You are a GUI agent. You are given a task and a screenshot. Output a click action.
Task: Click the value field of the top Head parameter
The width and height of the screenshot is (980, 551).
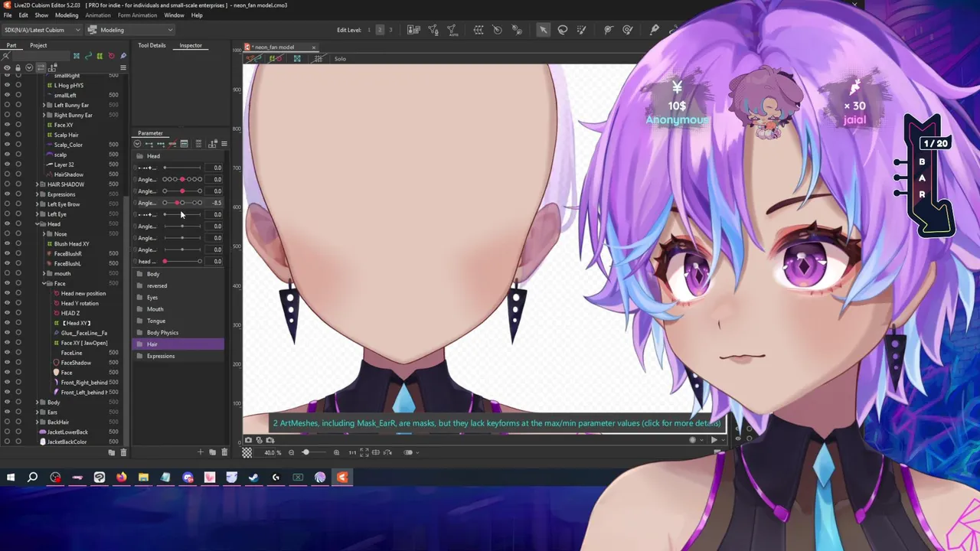pos(214,168)
